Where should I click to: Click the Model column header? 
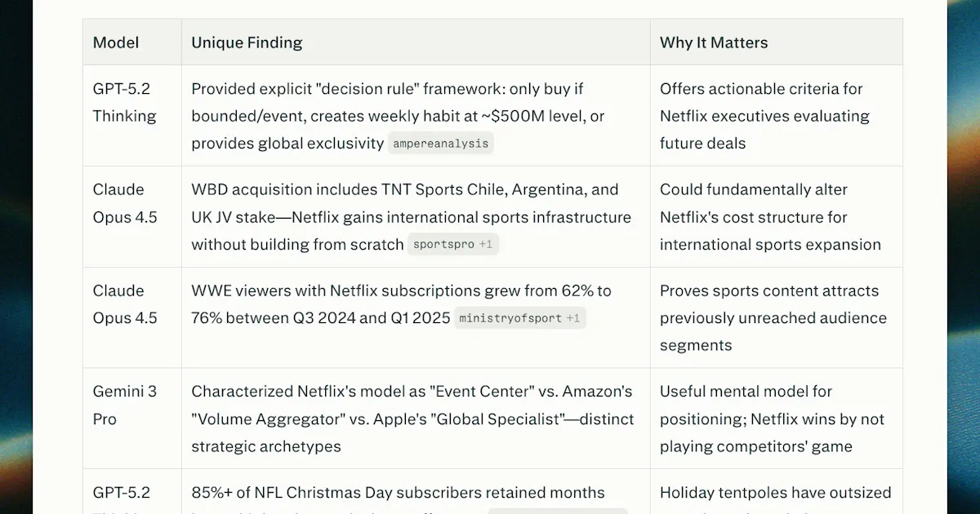pos(116,42)
